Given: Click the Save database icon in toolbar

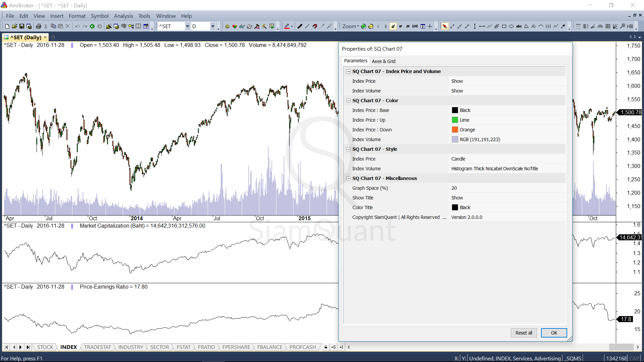Looking at the screenshot, I should pos(29,26).
